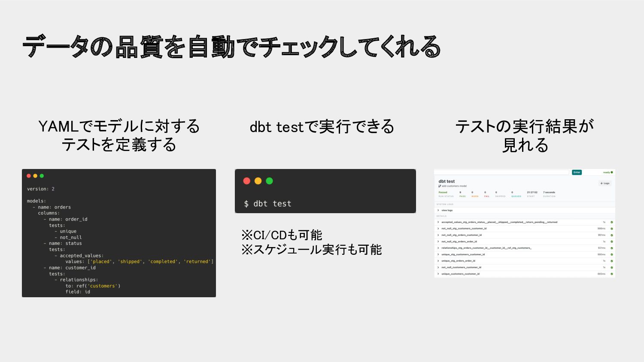644x362 pixels.
Task: Click the Logs download button
Action: [605, 183]
